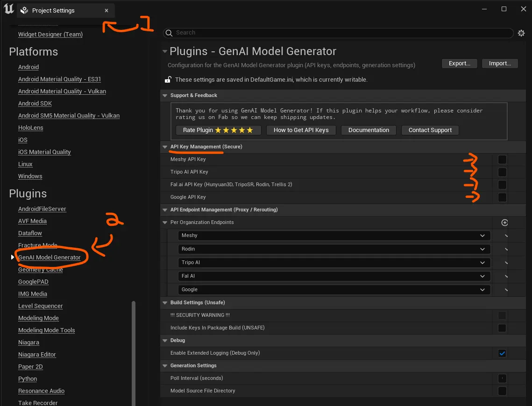532x406 pixels.
Task: Toggle Include Keys In Package Build (UNSAFE)
Action: 502,328
